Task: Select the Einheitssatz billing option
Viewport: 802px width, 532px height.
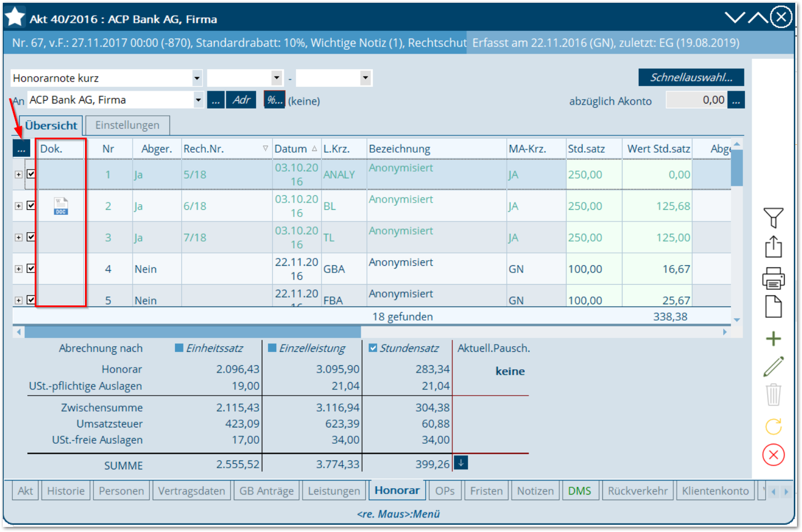Action: (179, 348)
